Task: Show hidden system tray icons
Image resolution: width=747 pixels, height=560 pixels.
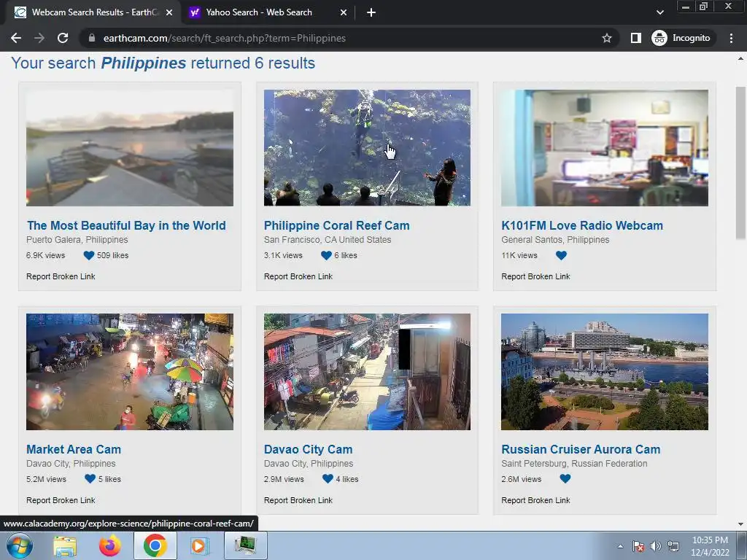Action: pos(620,546)
